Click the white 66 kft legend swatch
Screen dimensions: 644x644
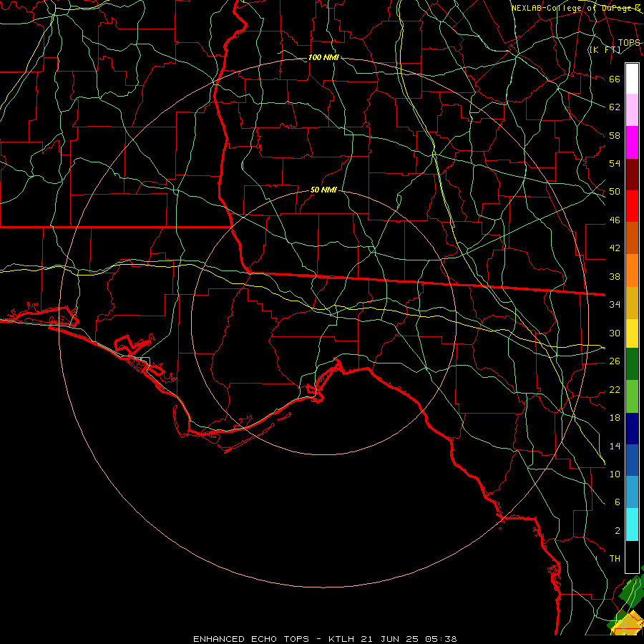(x=632, y=79)
